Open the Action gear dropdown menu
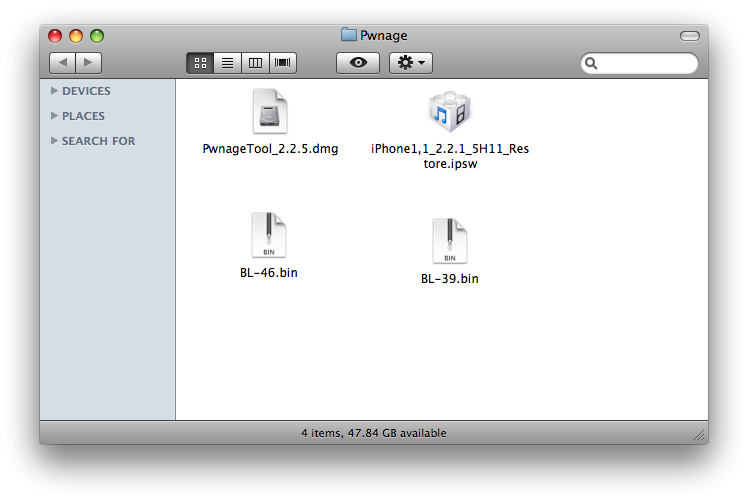Screen dimensions: 748x499 [410, 62]
